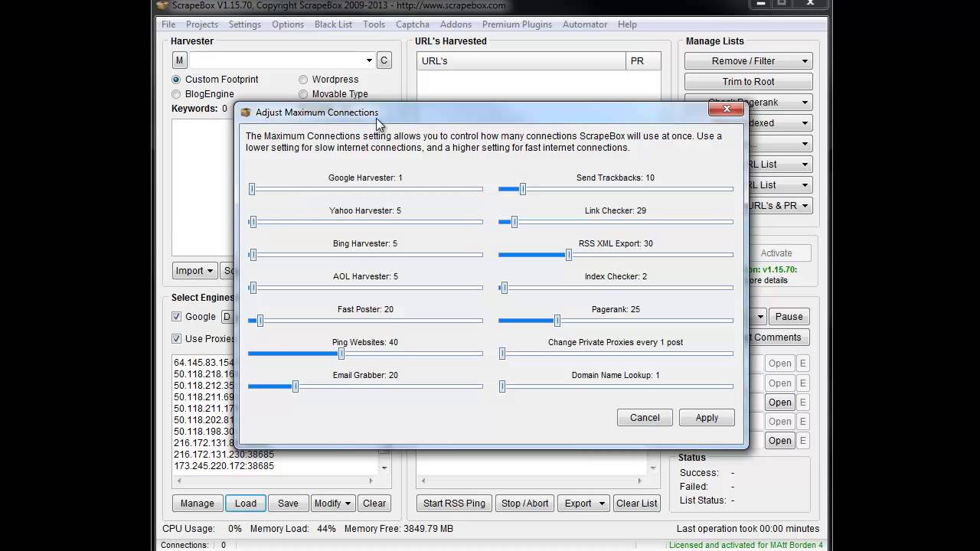Click the Change Private Proxies slider handle
Screen dimensions: 980x551
pyautogui.click(x=502, y=354)
